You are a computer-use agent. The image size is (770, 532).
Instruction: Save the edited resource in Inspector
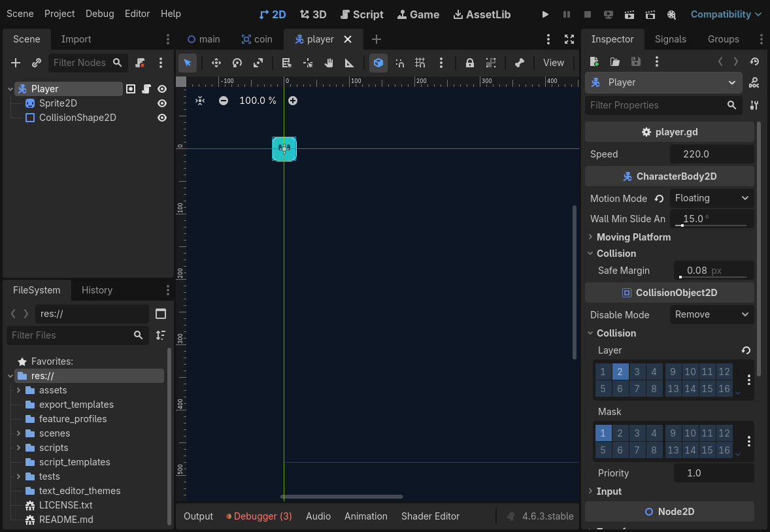tap(635, 61)
